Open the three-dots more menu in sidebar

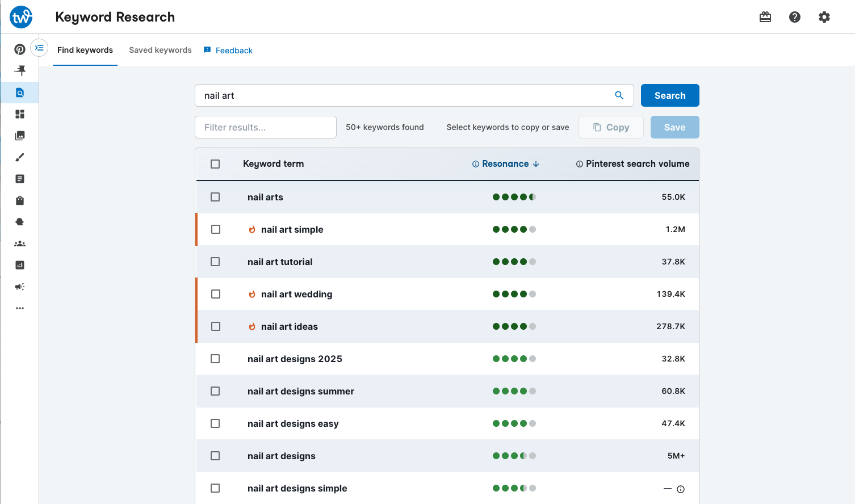20,308
